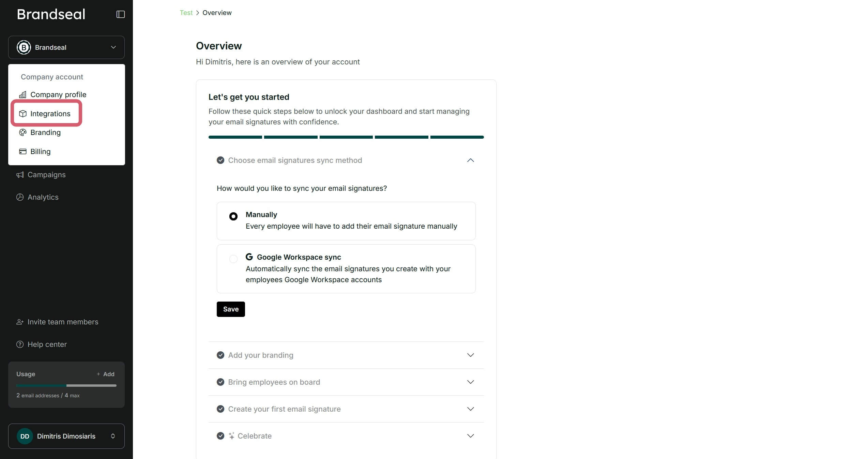Choose Google Workspace sync option
This screenshot has height=459, width=868.
click(233, 259)
